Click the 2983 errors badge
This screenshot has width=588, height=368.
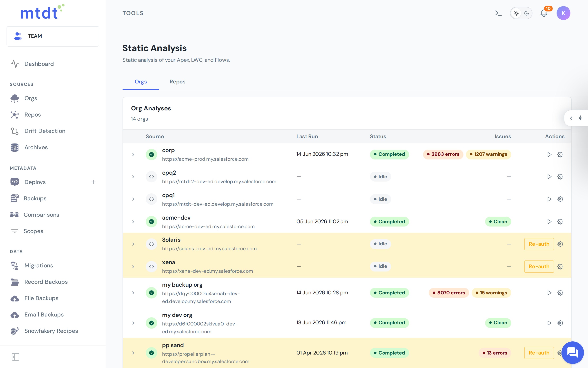click(443, 154)
